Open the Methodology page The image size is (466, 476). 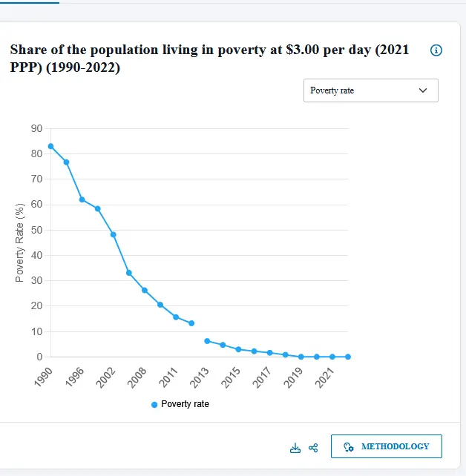(x=386, y=446)
